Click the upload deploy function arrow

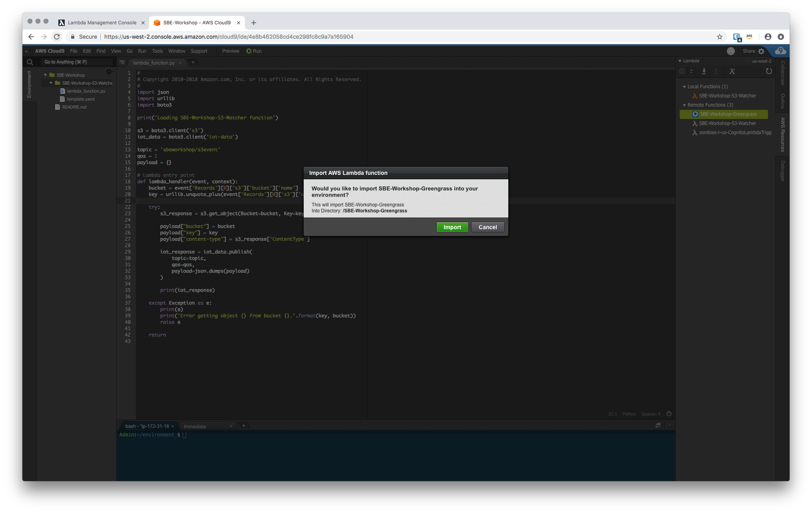(716, 71)
